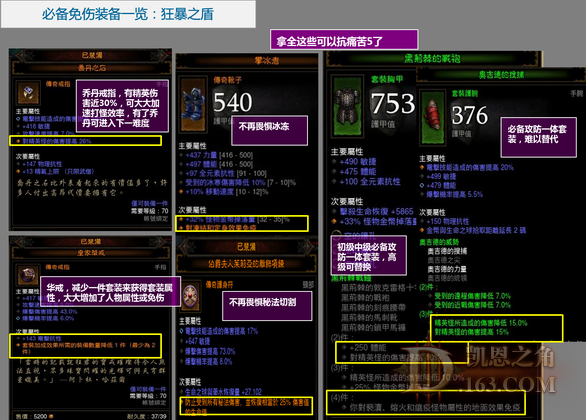586x420 pixels.
Task: Click the stat 金幣與生命之球拾取距離延長 2 碼
Action: pos(476,231)
